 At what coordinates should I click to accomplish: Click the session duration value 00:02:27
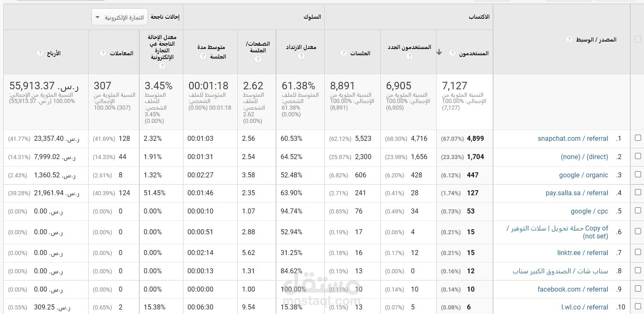(200, 175)
